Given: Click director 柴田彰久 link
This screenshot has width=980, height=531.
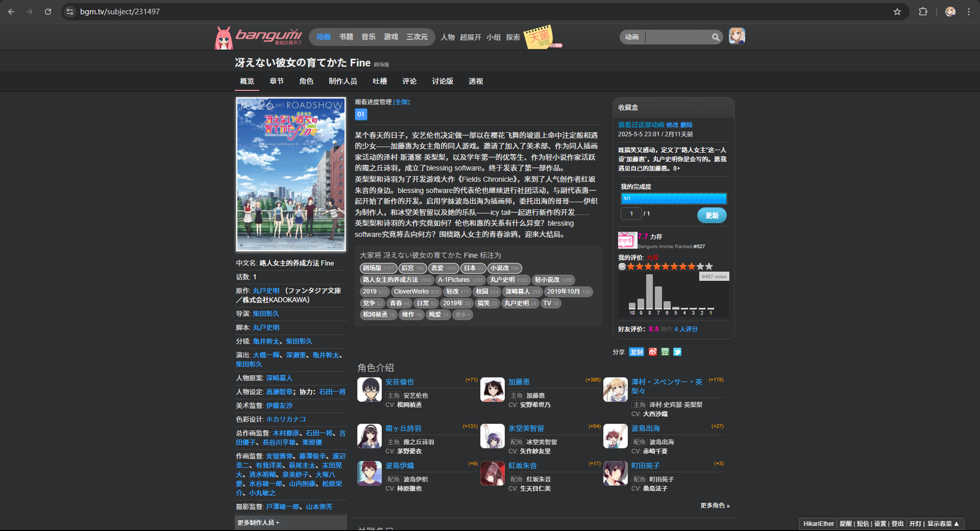Looking at the screenshot, I should point(266,313).
